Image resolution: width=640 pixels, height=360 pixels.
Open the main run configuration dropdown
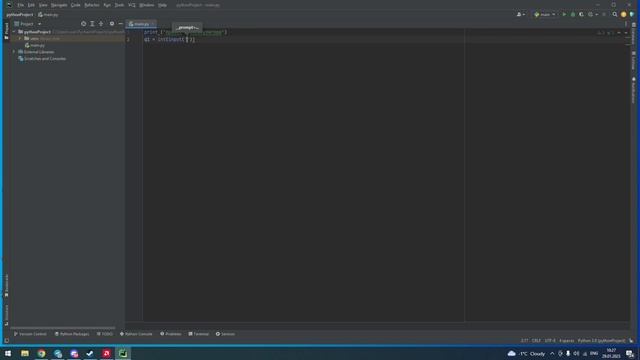click(x=544, y=14)
